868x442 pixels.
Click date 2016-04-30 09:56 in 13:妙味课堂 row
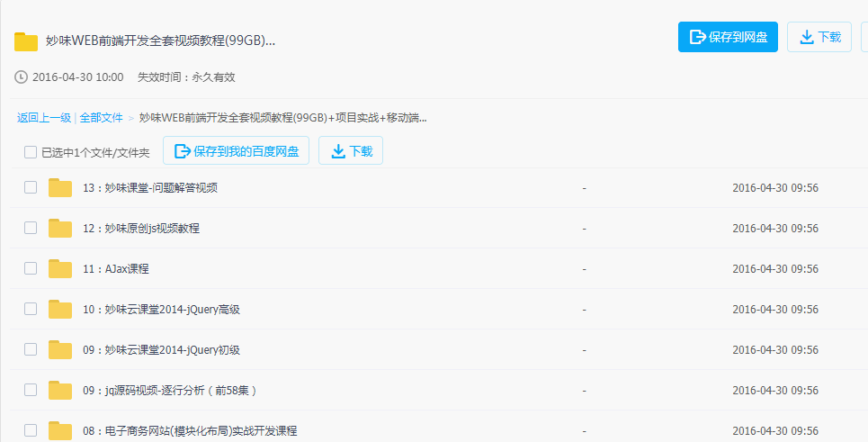(775, 188)
